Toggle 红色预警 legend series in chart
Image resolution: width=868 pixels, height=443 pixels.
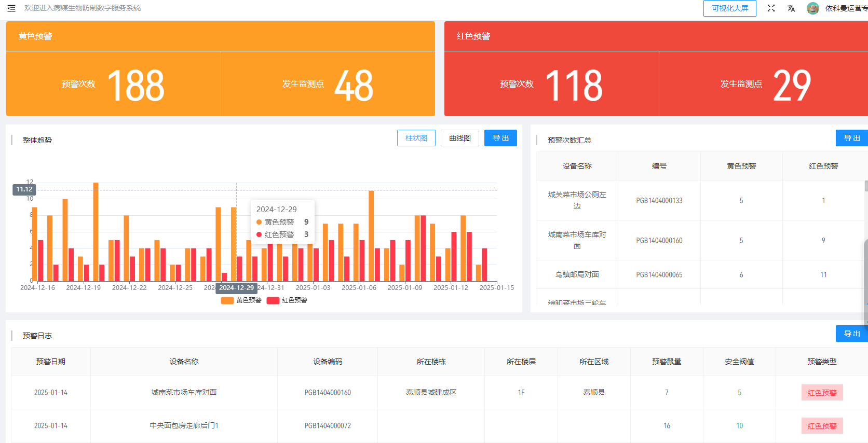tap(287, 300)
